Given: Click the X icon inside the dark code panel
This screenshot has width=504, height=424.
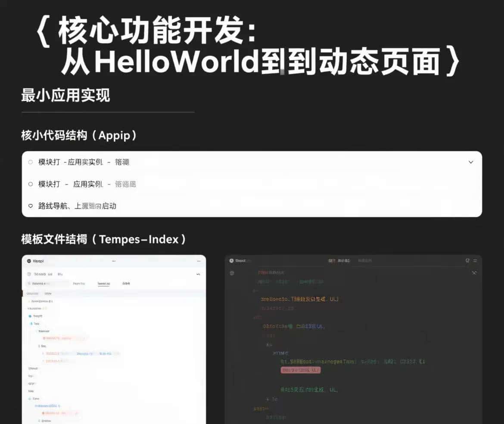Looking at the screenshot, I should [474, 272].
